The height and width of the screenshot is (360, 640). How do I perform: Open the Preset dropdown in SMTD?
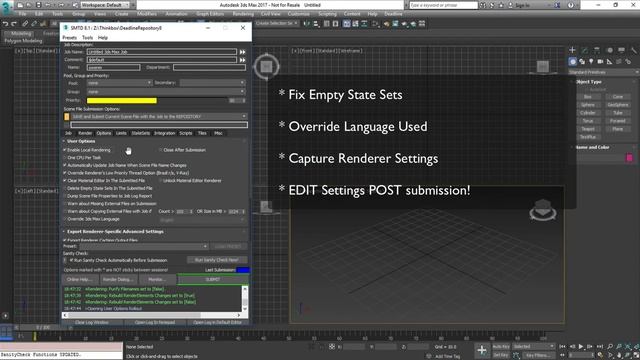coord(144,247)
